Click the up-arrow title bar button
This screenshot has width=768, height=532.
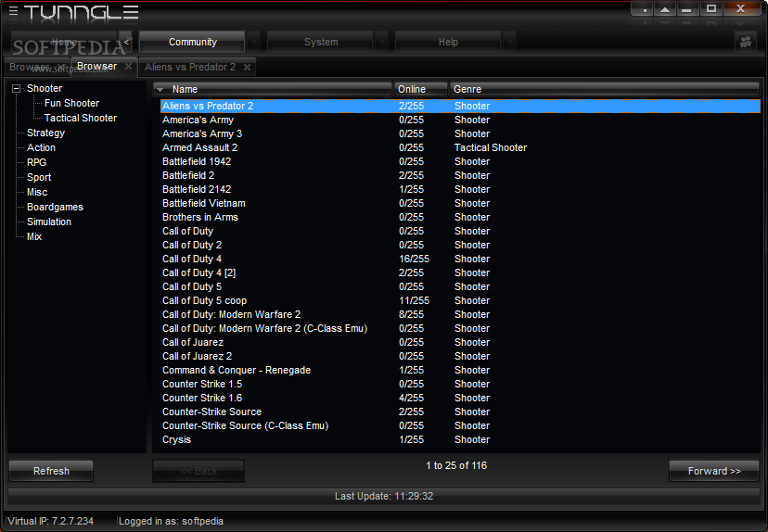665,9
